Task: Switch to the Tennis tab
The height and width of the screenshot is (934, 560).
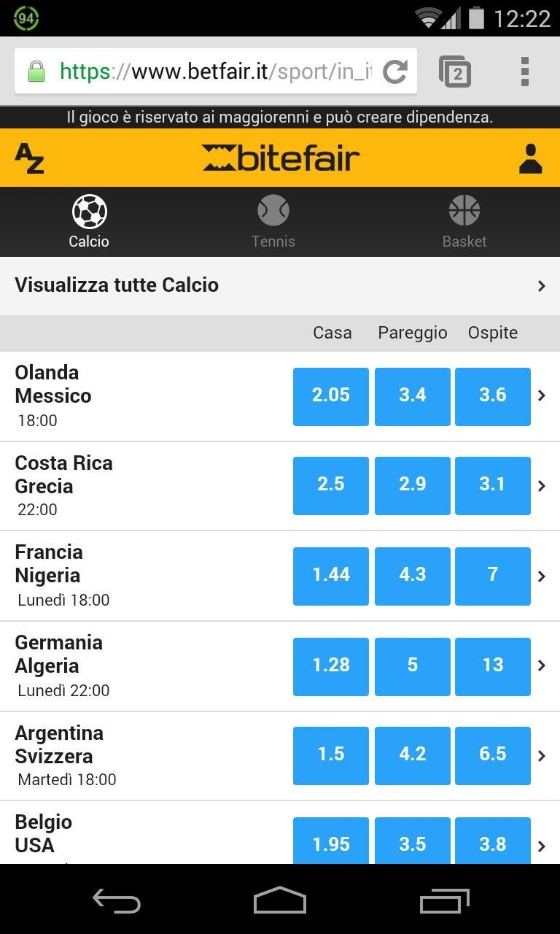Action: click(x=273, y=222)
